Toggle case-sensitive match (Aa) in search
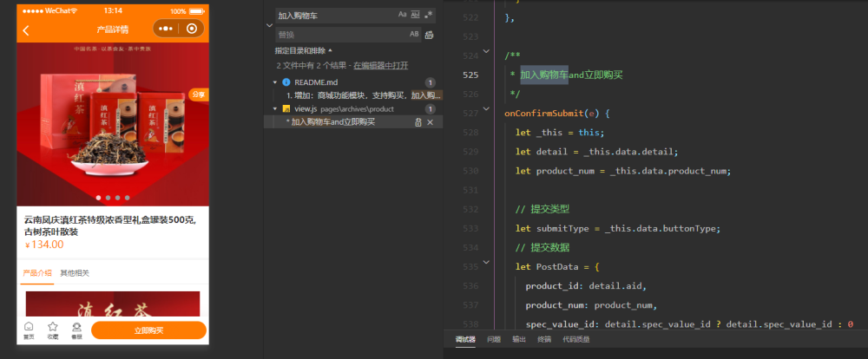The image size is (868, 359). point(403,15)
